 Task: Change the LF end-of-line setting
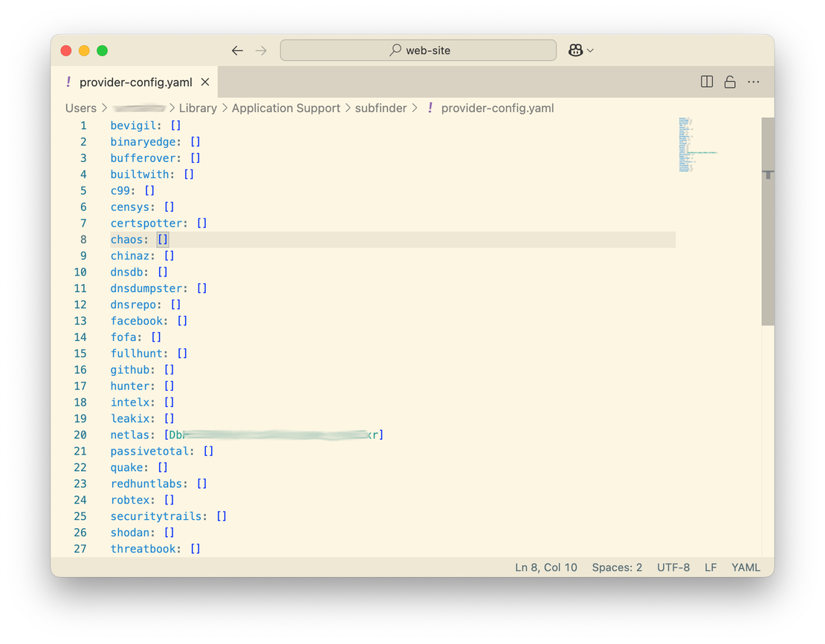click(711, 567)
